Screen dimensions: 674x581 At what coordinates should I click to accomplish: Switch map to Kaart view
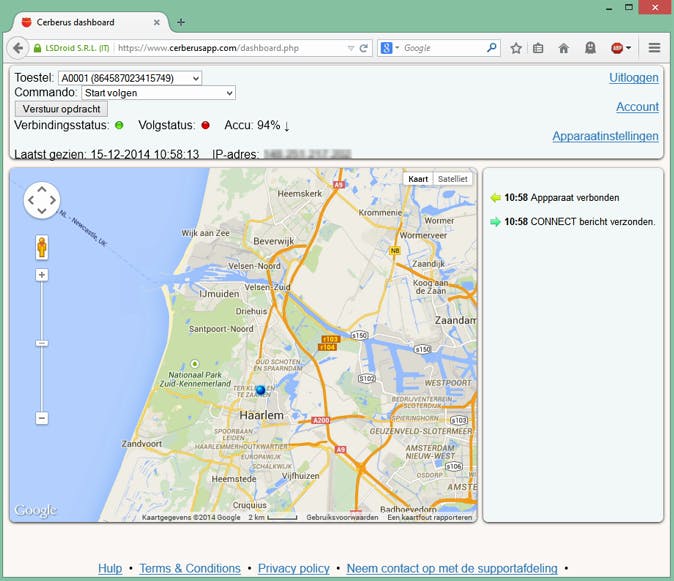(418, 179)
